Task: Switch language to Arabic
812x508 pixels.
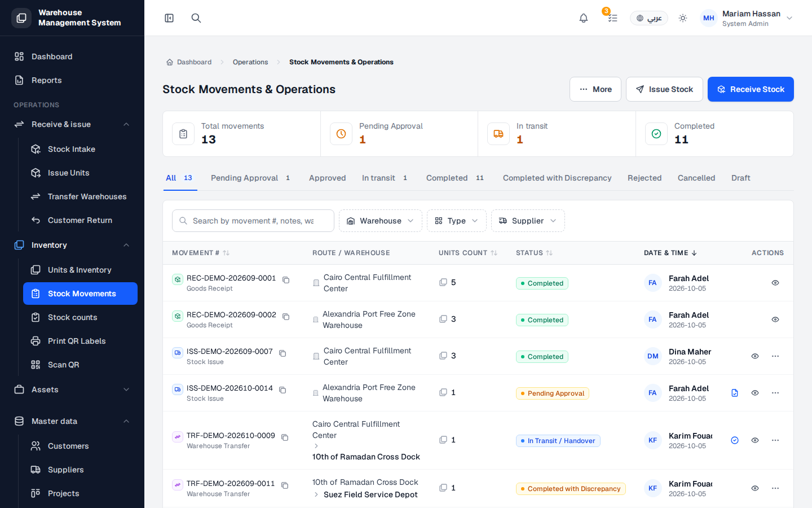Action: tap(649, 18)
